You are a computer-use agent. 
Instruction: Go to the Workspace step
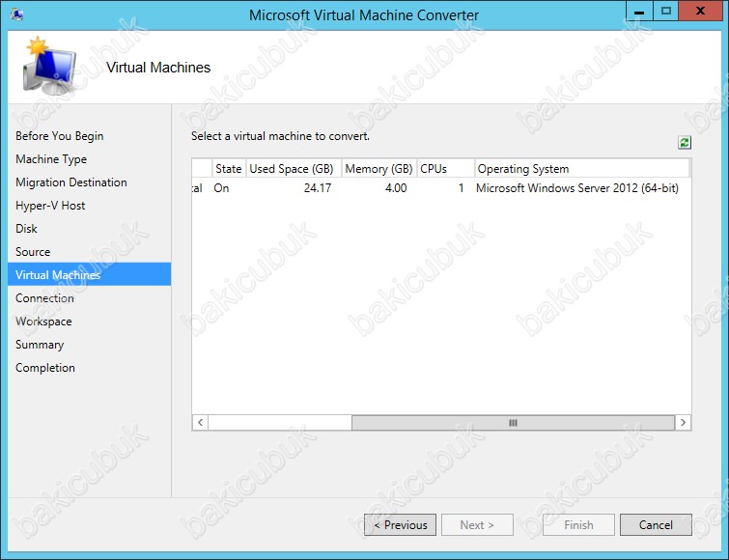pos(43,322)
